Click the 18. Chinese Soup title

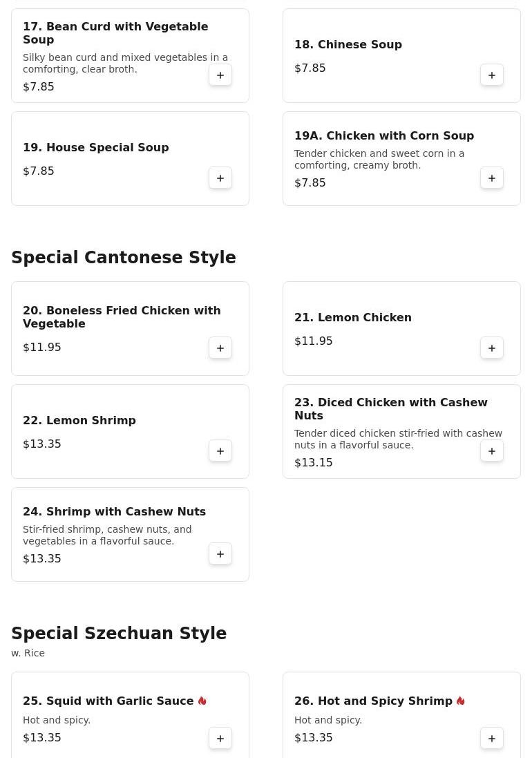[x=348, y=44]
